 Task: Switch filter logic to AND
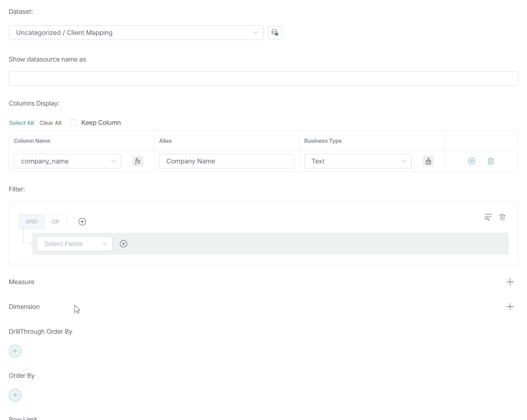(31, 222)
